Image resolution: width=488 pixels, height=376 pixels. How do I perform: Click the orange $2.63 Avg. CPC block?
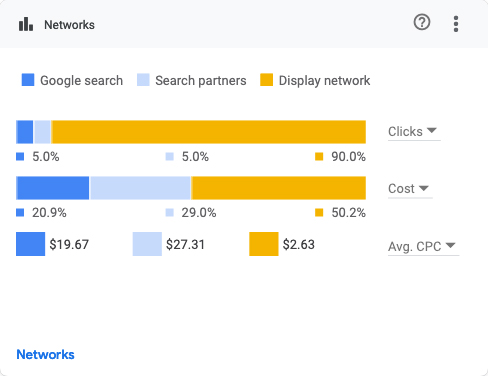264,244
